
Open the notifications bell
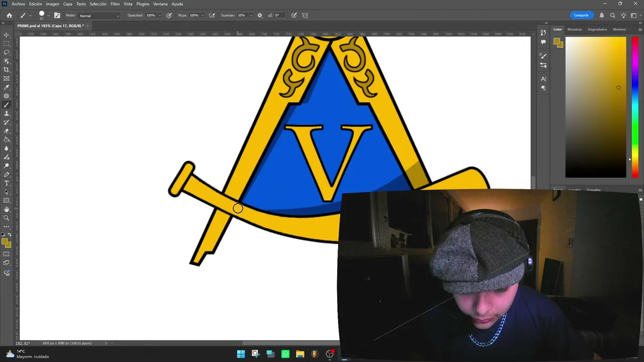tap(601, 16)
